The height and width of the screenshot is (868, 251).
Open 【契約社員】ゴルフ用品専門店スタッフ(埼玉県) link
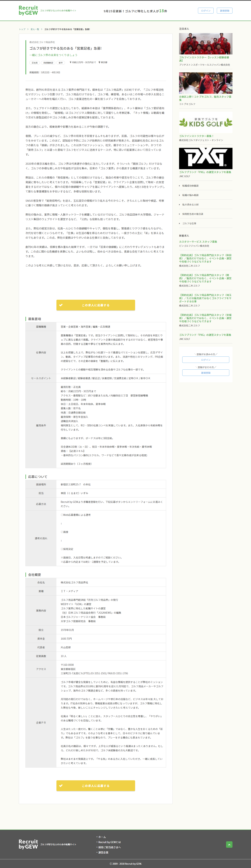click(x=205, y=298)
